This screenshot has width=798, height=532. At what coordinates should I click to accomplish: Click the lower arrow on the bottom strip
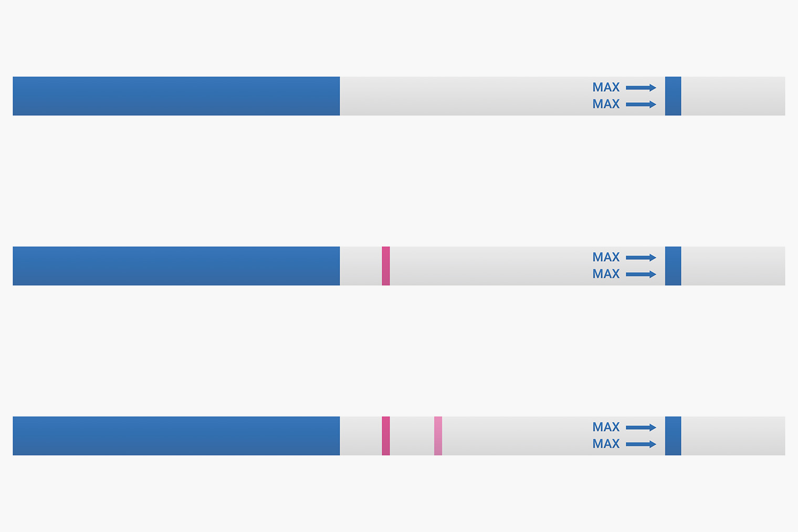pyautogui.click(x=641, y=444)
